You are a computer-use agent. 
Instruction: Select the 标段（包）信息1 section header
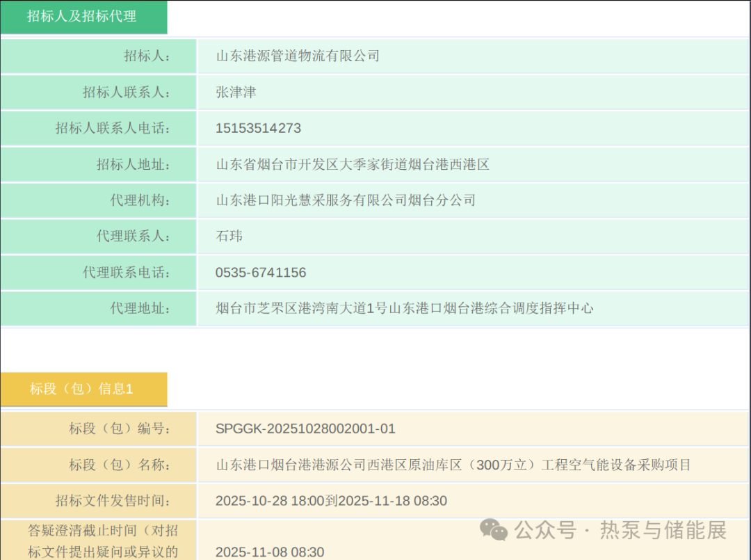click(84, 389)
